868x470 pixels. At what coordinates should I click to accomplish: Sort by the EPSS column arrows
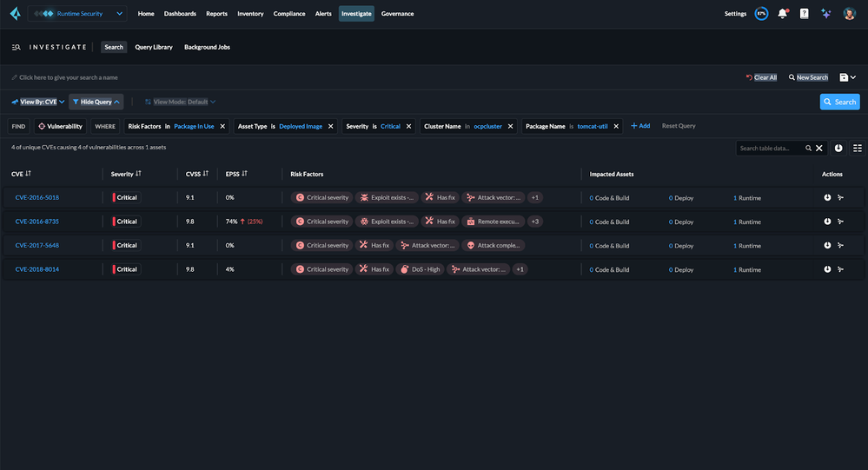point(243,174)
